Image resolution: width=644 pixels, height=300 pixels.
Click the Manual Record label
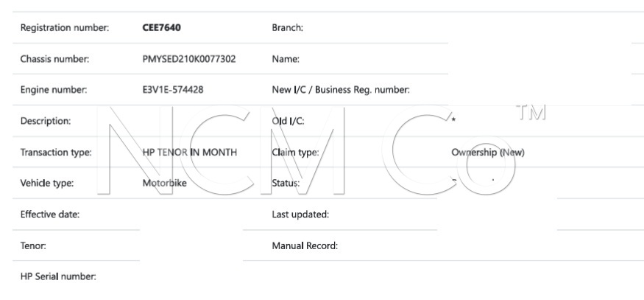point(305,245)
